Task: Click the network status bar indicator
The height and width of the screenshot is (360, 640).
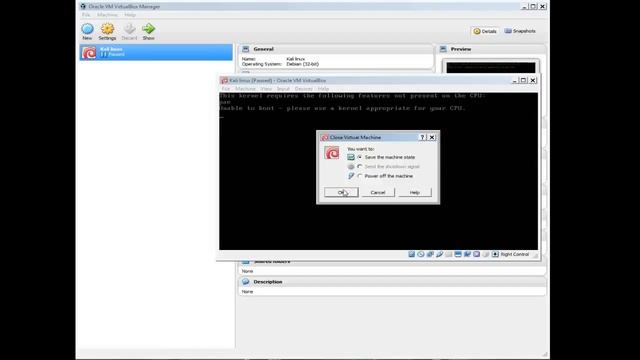Action: click(430, 254)
